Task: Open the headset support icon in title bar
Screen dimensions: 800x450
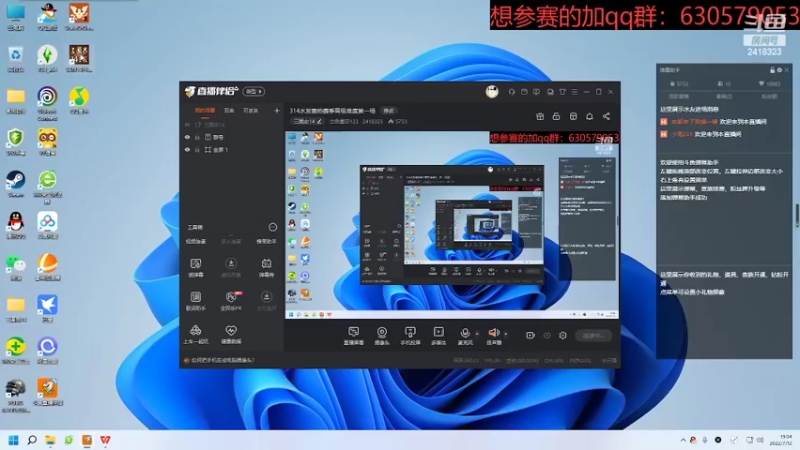Action: coord(511,92)
